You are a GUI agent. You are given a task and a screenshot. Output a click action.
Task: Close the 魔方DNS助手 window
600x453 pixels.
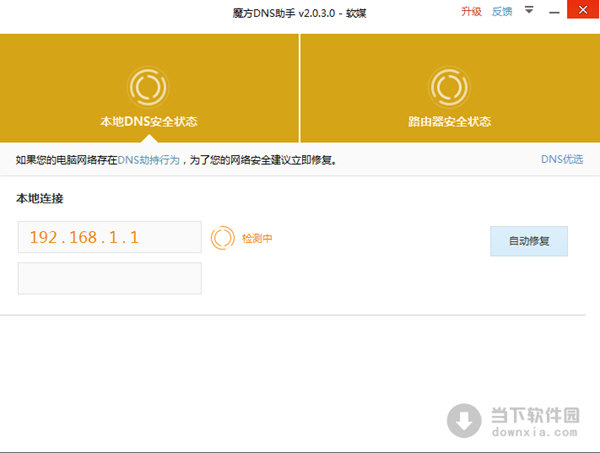point(583,10)
